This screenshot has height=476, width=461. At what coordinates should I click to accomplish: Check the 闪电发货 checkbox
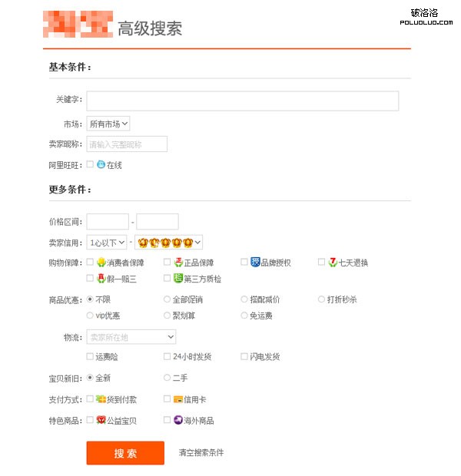(244, 357)
